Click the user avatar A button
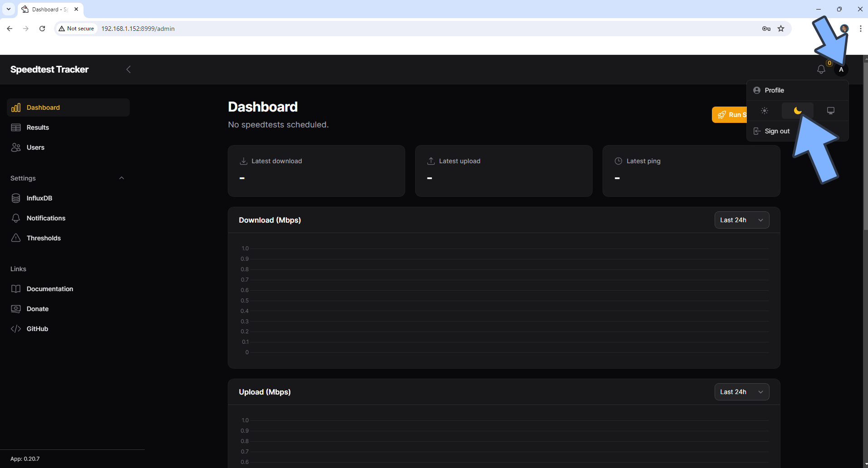 click(841, 69)
